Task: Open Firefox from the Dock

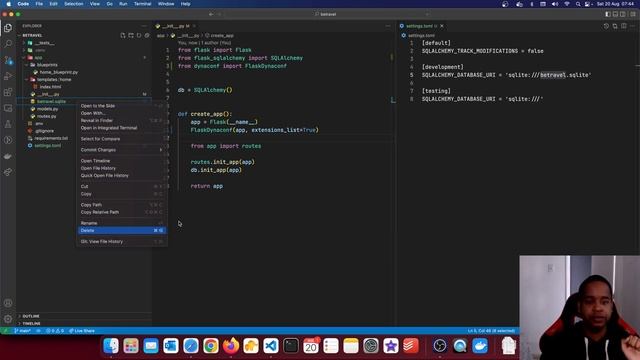Action: click(x=231, y=346)
